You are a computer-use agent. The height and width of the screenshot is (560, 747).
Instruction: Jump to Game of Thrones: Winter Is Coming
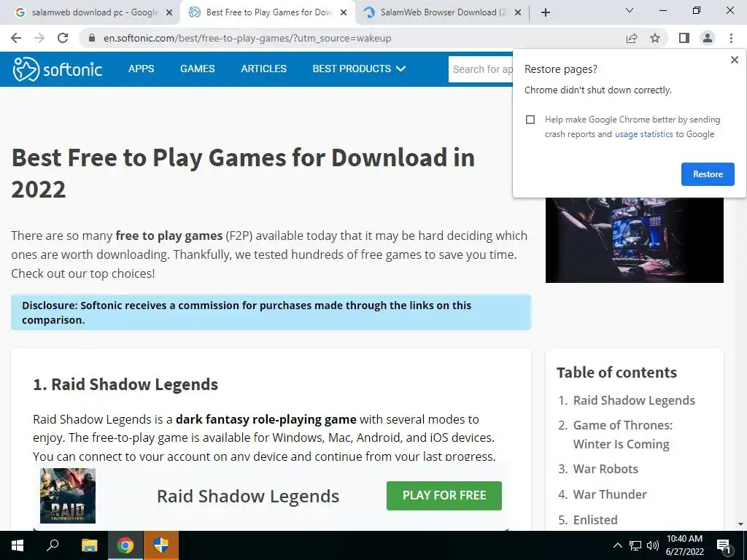pyautogui.click(x=622, y=435)
